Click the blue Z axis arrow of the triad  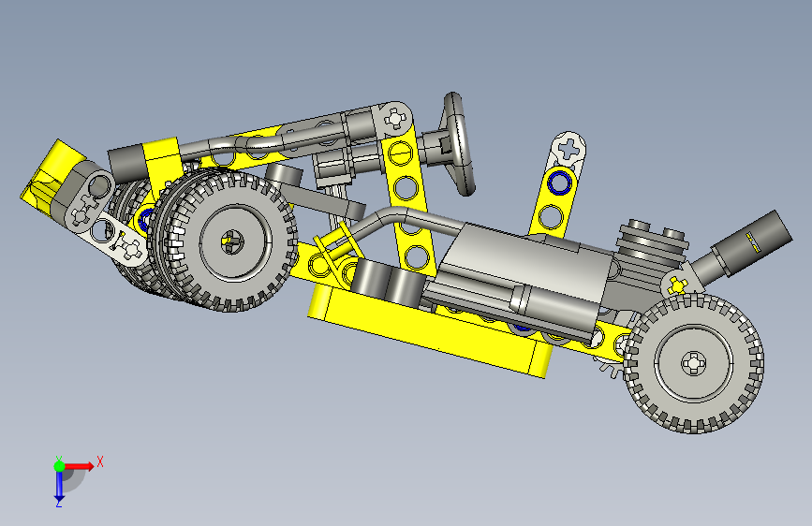click(x=59, y=487)
